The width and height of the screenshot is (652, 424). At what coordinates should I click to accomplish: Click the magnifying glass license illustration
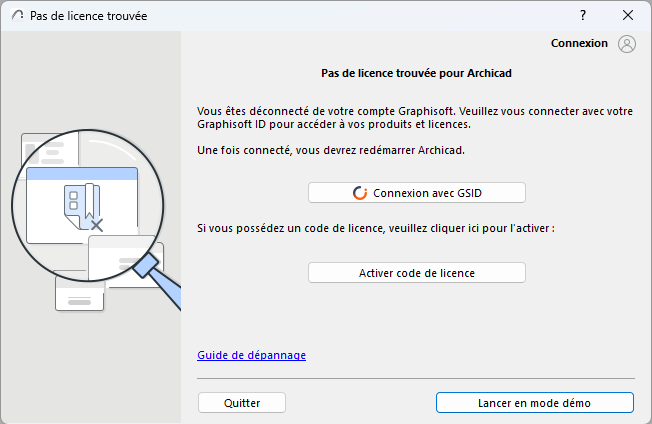coord(96,220)
